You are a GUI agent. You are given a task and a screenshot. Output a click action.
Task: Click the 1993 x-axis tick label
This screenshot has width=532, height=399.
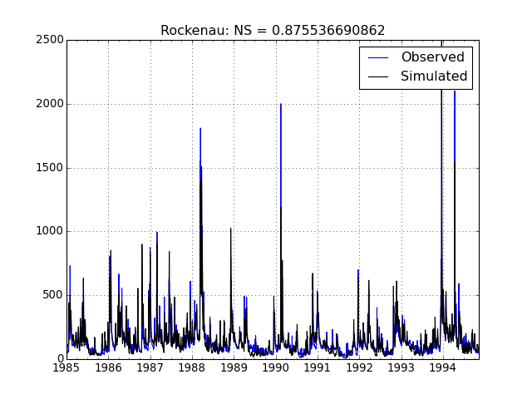point(401,367)
